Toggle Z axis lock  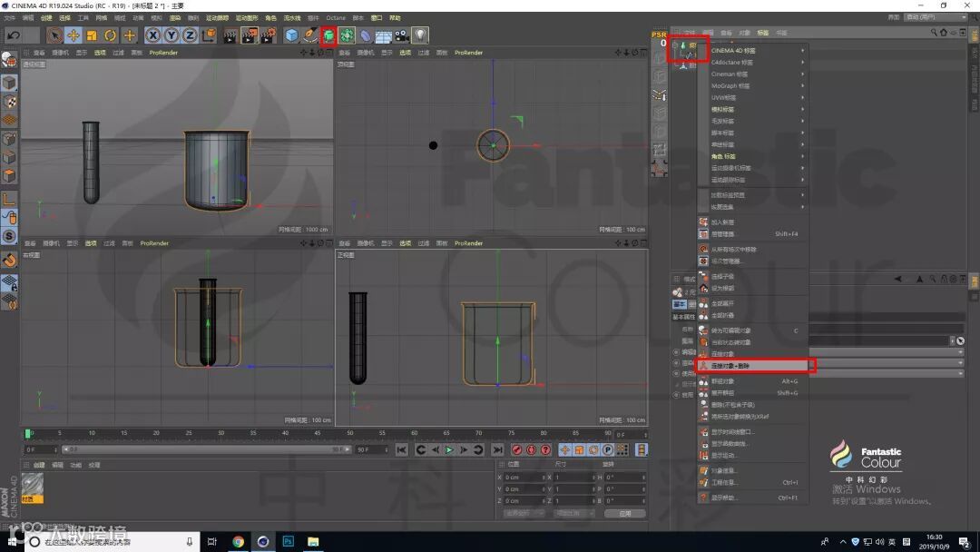[x=190, y=35]
